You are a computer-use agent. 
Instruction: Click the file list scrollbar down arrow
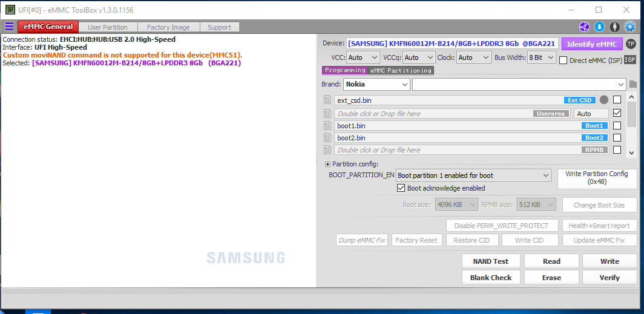click(631, 152)
